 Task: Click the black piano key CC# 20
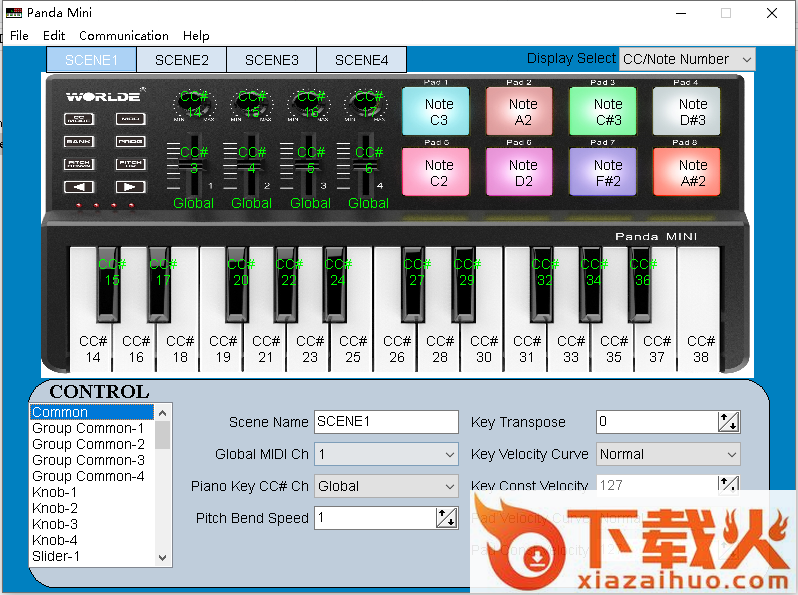point(238,284)
